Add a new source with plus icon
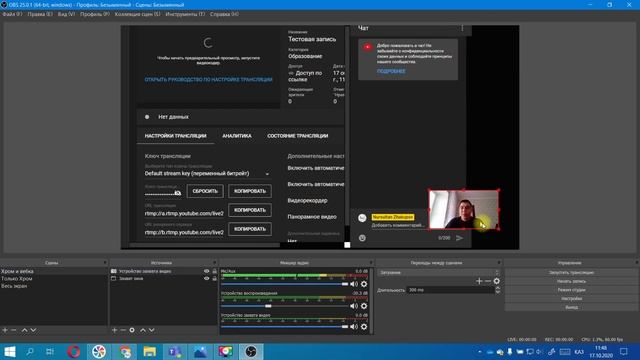The height and width of the screenshot is (360, 640). click(114, 330)
